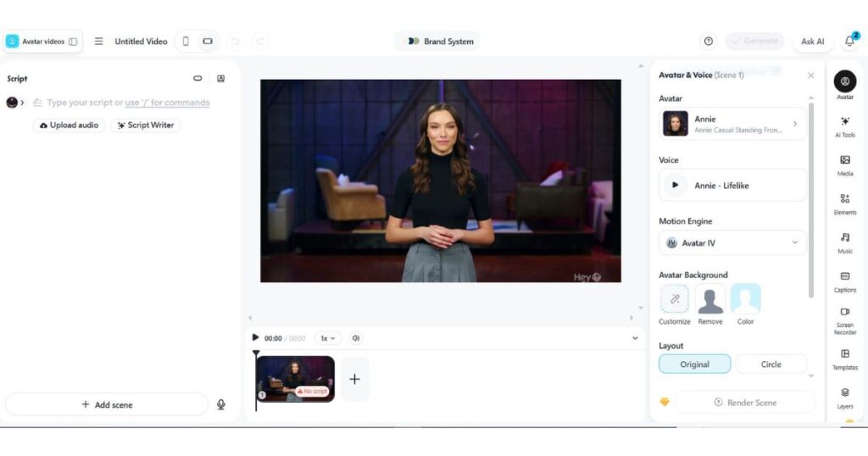Toggle the compact script view icon
The image size is (868, 456).
(x=198, y=79)
